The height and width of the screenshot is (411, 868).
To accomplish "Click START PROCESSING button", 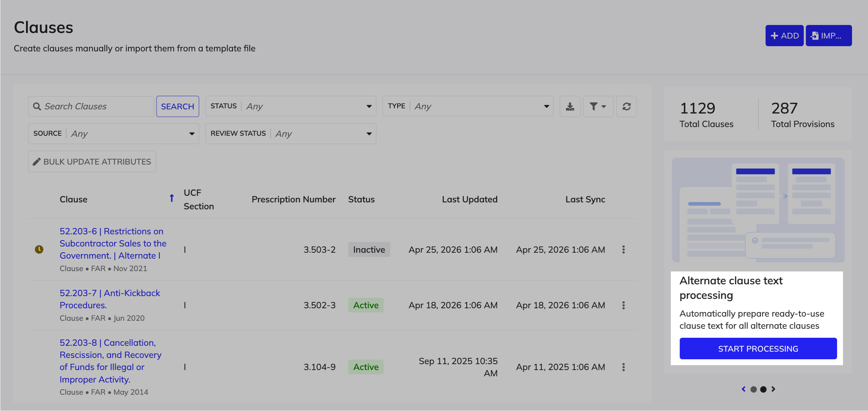I will pos(758,349).
